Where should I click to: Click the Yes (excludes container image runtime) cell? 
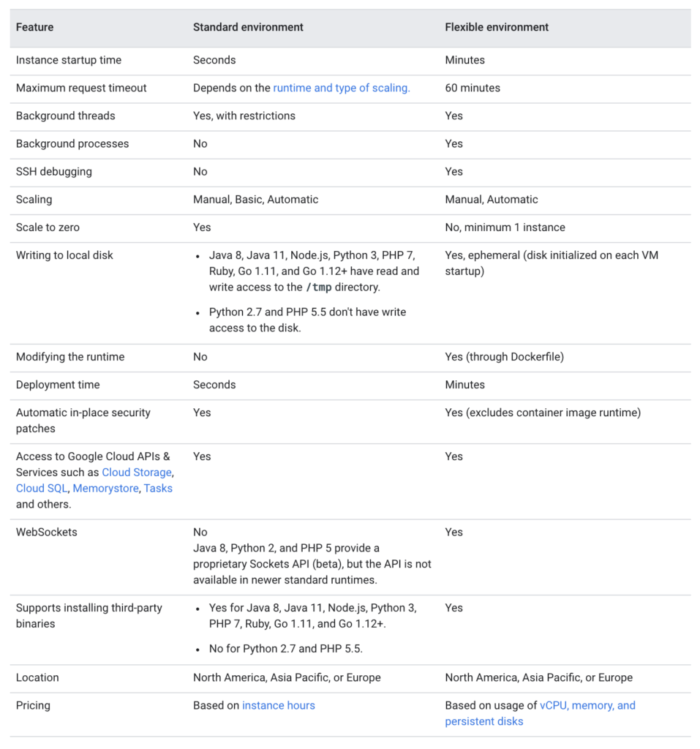point(543,413)
